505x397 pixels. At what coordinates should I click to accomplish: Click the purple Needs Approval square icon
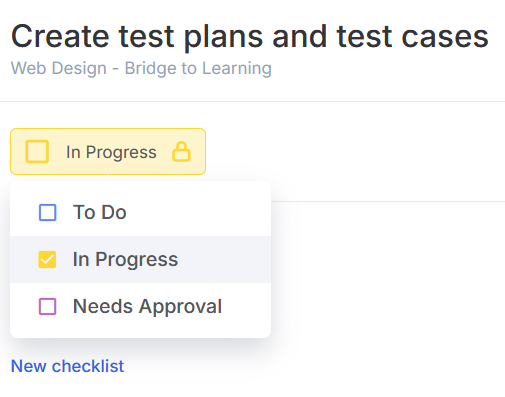(x=48, y=306)
